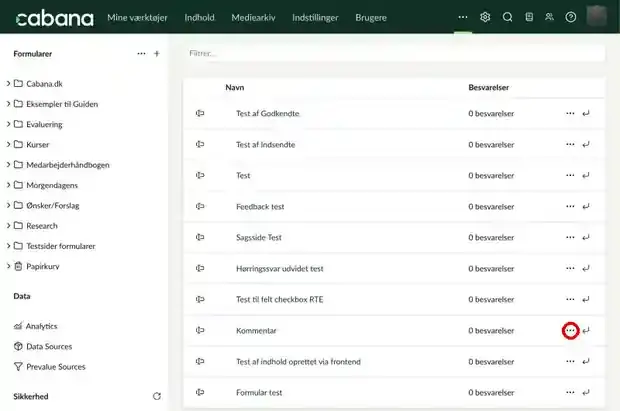The width and height of the screenshot is (620, 411).
Task: Click the enter arrow for Feedback test
Action: [x=586, y=206]
